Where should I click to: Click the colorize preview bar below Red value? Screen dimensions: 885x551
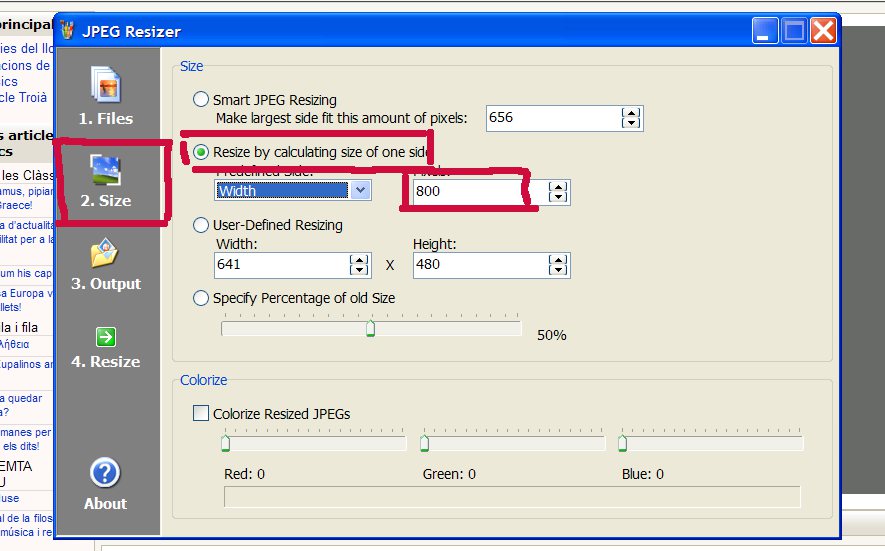pos(512,497)
